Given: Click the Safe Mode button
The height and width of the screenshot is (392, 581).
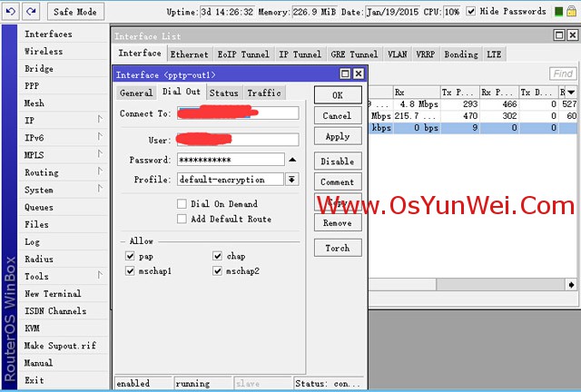Looking at the screenshot, I should tap(74, 12).
